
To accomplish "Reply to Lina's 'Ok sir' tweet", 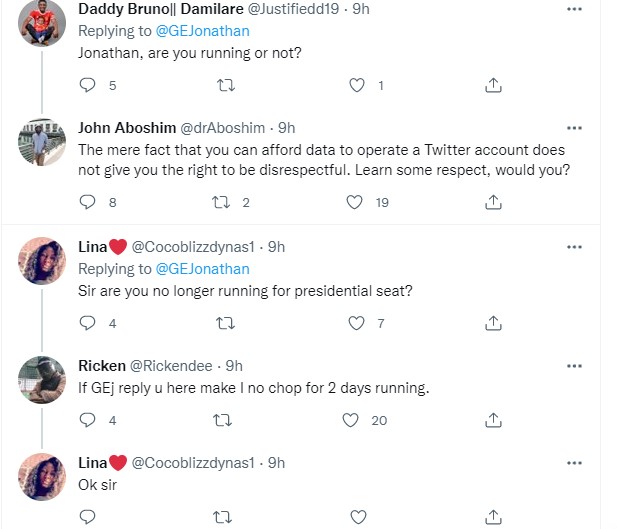I will 88,517.
